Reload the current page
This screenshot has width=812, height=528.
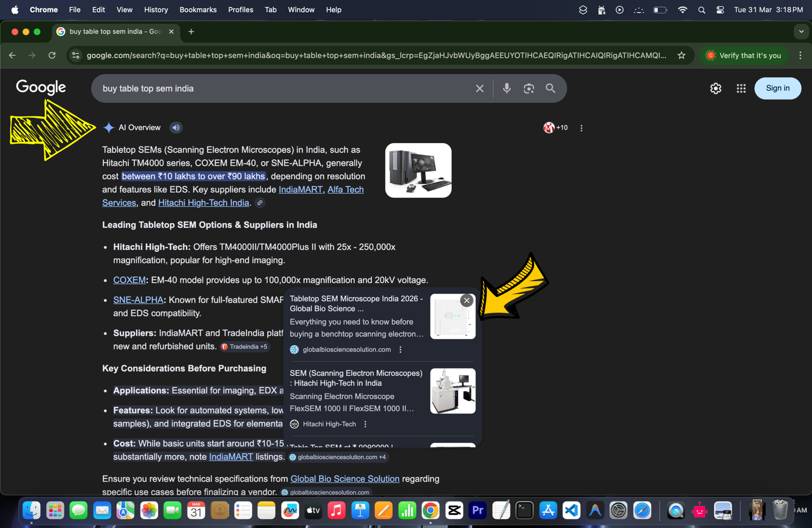point(52,55)
